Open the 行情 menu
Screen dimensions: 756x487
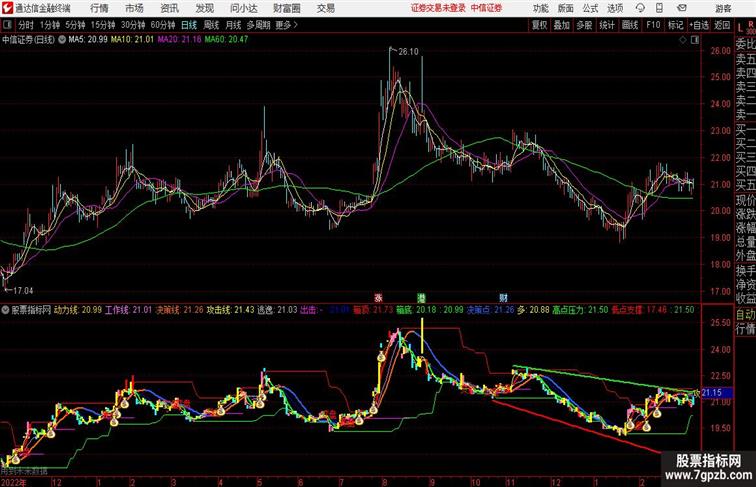click(99, 8)
